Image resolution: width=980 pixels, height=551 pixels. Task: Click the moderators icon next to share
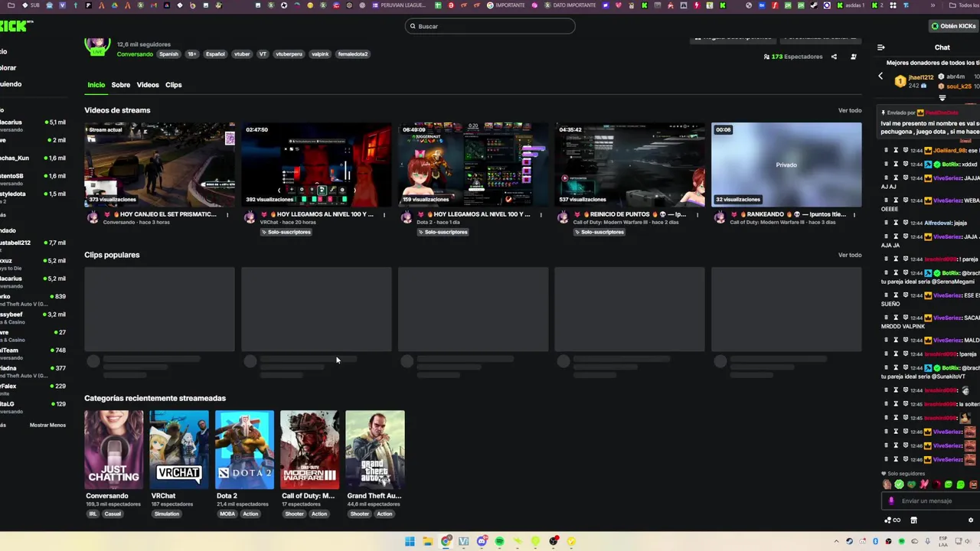pyautogui.click(x=854, y=57)
